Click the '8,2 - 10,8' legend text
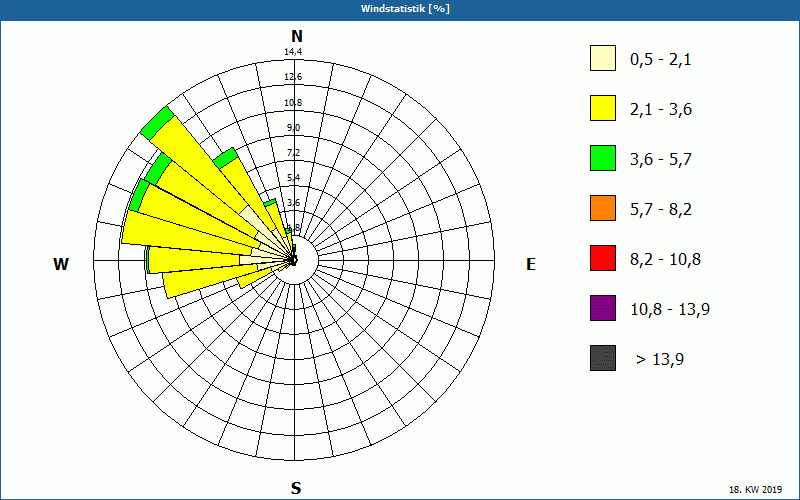The width and height of the screenshot is (800, 500). coord(665,260)
